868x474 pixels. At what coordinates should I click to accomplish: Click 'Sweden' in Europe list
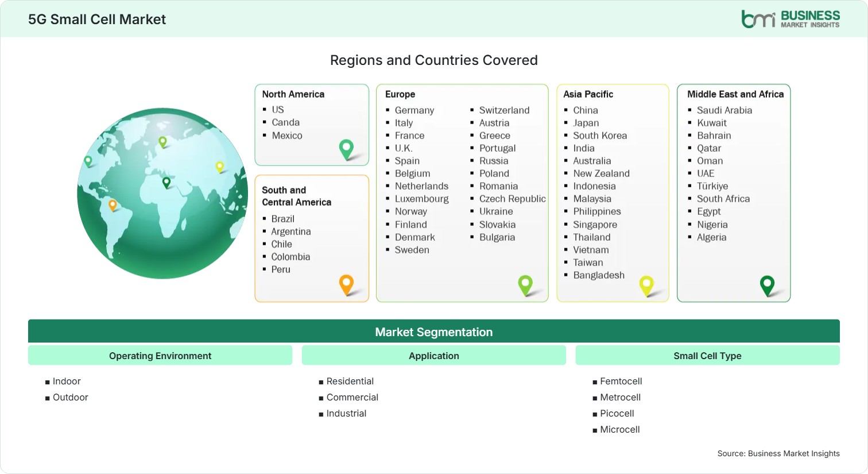[412, 250]
